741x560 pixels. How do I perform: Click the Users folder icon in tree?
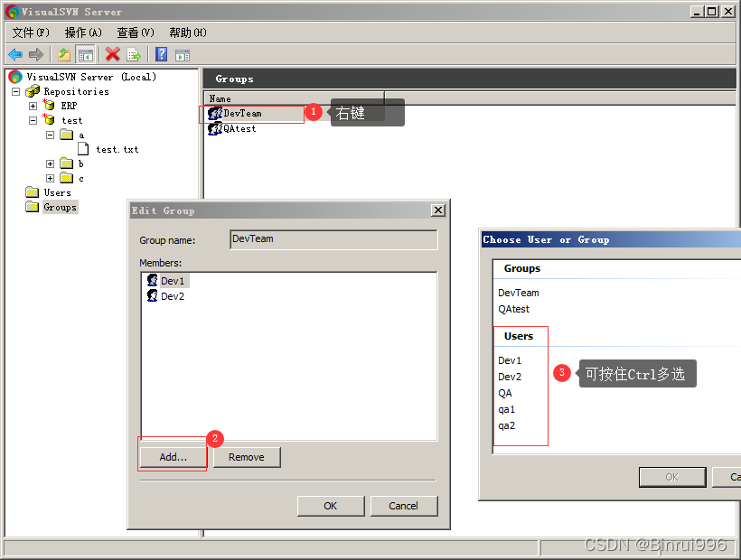point(33,192)
